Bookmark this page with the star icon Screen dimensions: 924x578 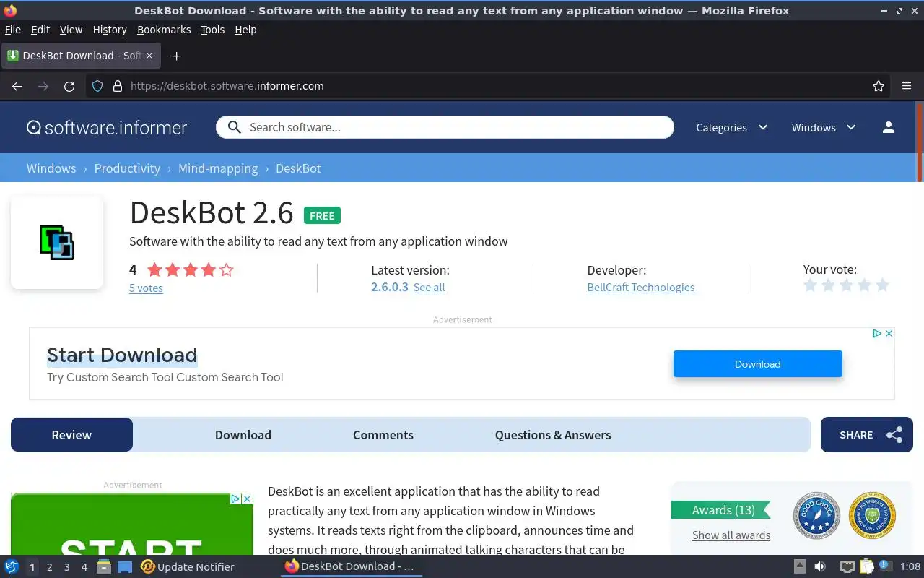879,86
